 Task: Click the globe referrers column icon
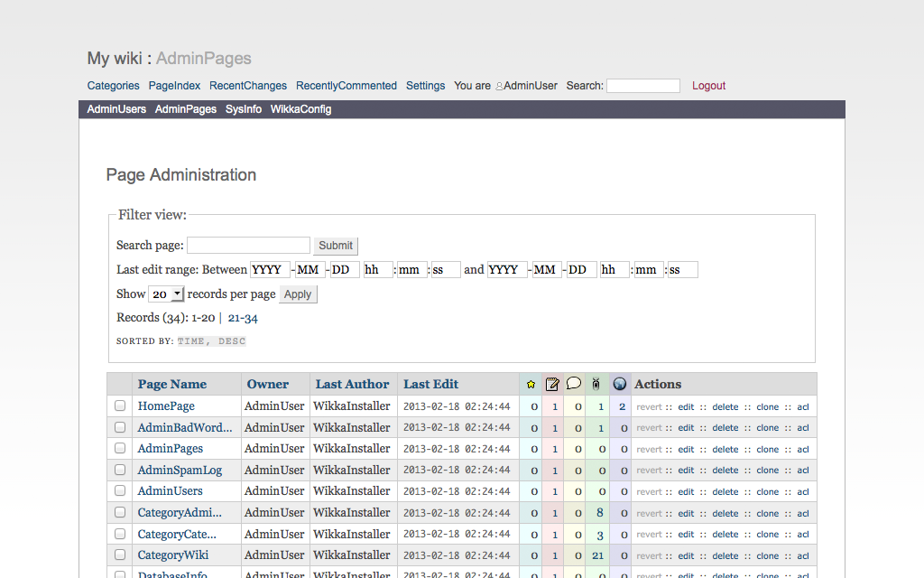pyautogui.click(x=620, y=384)
